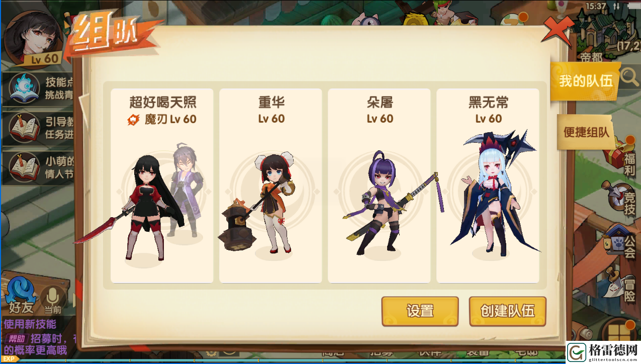Open the 引导教 guide book task entry
Viewport: 641px width, 364px height.
click(x=39, y=128)
